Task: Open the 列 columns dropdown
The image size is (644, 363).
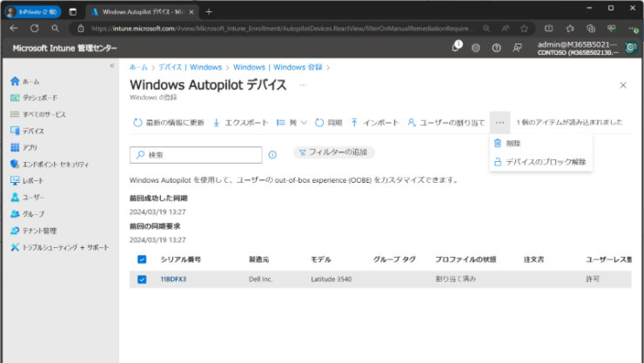Action: tap(292, 123)
